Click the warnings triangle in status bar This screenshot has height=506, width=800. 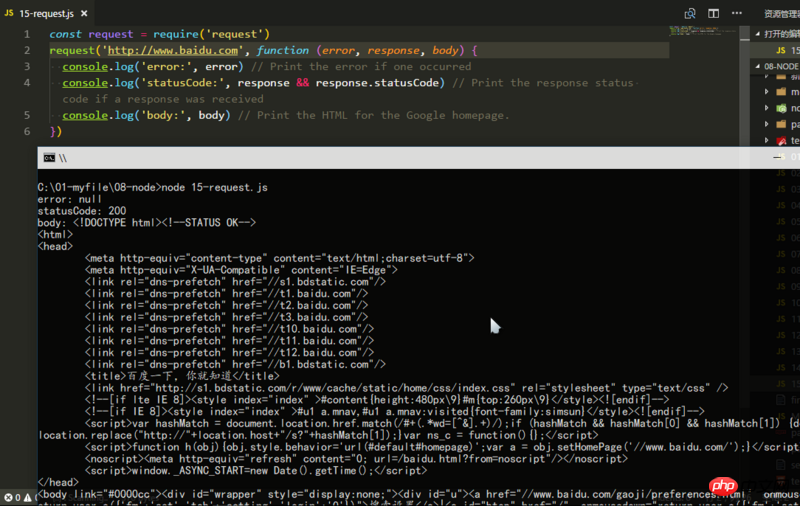[28, 497]
